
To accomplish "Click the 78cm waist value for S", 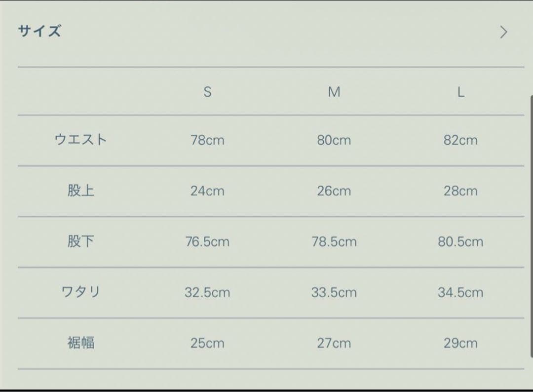I will (207, 140).
